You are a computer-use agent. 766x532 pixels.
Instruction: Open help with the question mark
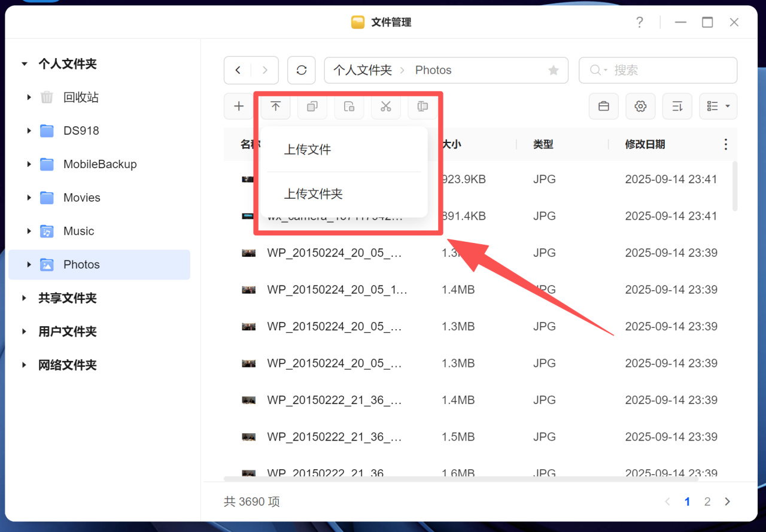click(x=640, y=22)
